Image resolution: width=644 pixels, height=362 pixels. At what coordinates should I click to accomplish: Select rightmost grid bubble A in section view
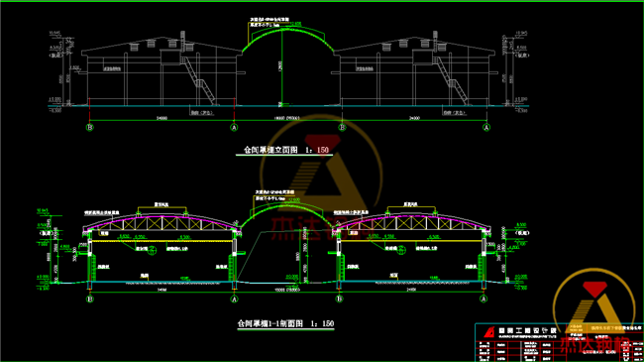click(x=483, y=300)
